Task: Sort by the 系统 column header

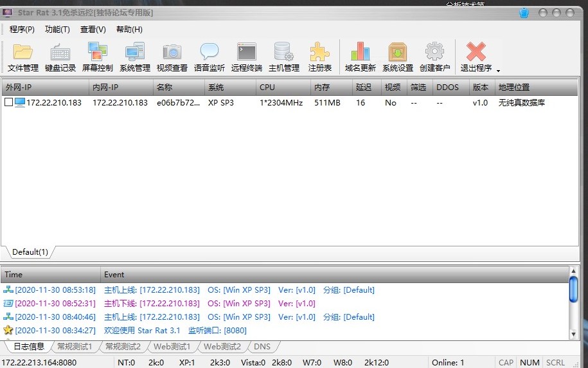Action: point(230,87)
